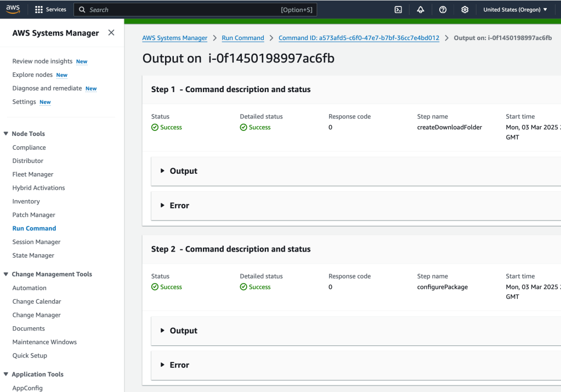Image resolution: width=561 pixels, height=392 pixels.
Task: Open the notifications bell
Action: [421, 9]
